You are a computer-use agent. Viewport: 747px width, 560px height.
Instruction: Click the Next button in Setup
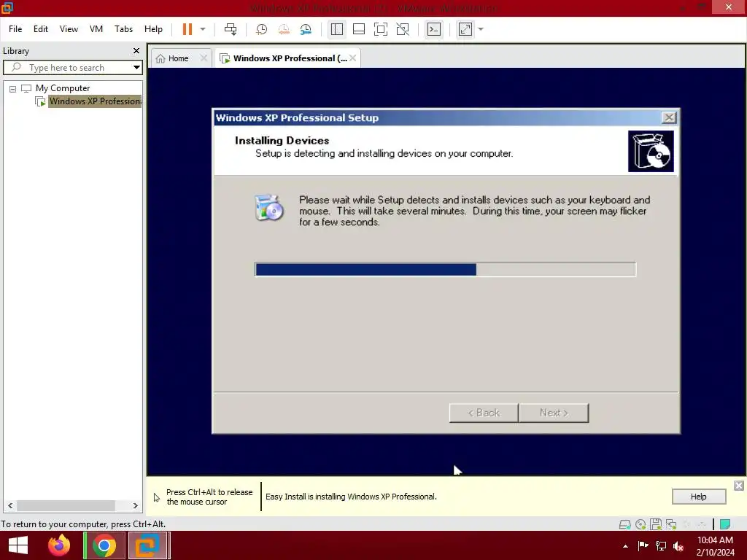click(554, 413)
